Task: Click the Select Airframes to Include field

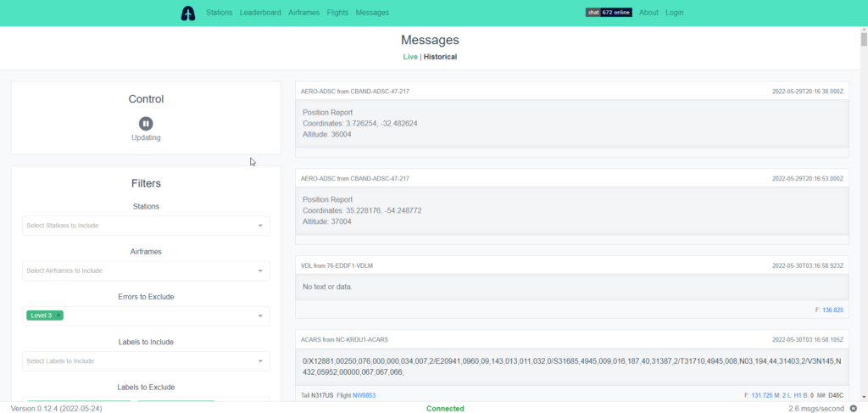Action: click(x=146, y=271)
